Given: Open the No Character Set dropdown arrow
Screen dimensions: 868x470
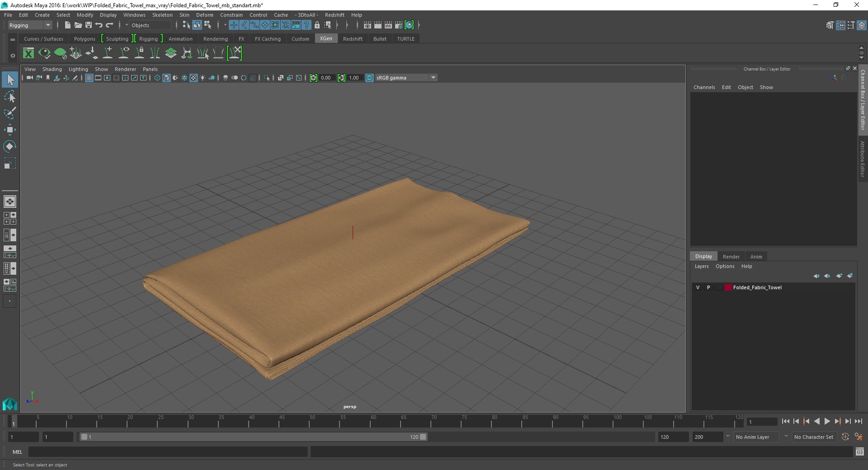Looking at the screenshot, I should pyautogui.click(x=786, y=437).
